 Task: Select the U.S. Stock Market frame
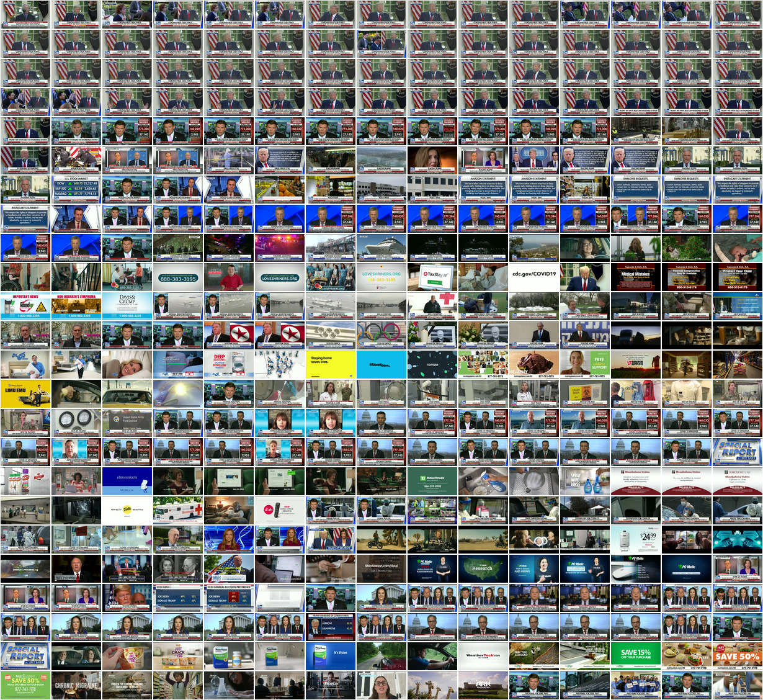(x=76, y=189)
